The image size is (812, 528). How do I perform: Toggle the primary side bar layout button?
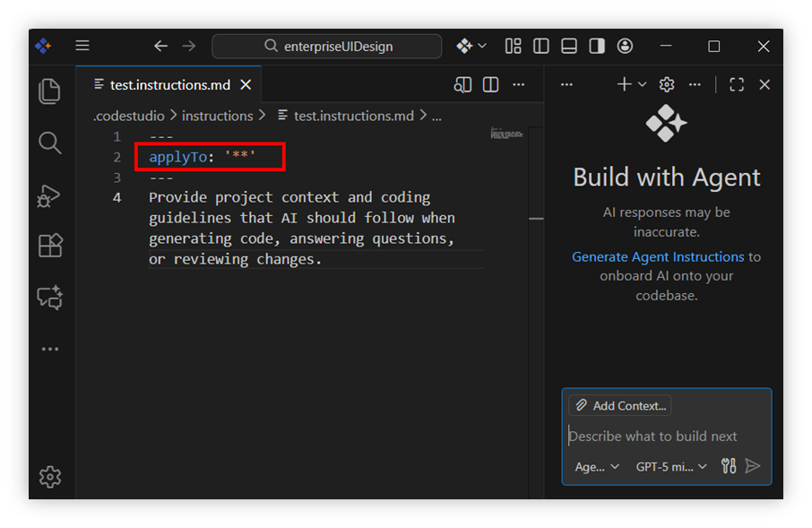(x=541, y=46)
